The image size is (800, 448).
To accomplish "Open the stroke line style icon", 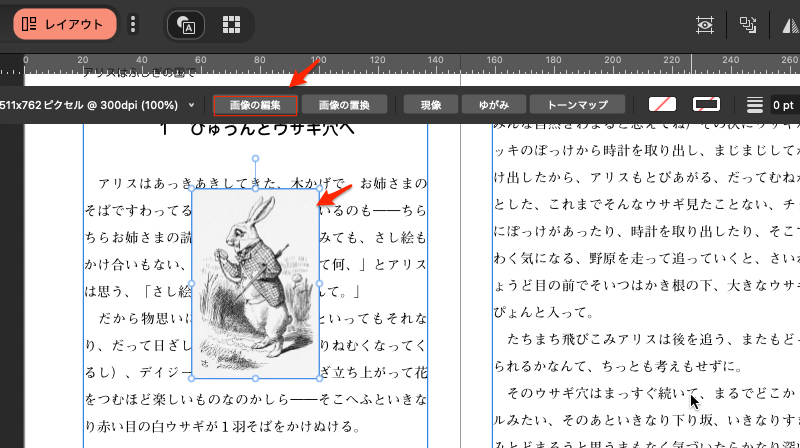I will [x=754, y=105].
